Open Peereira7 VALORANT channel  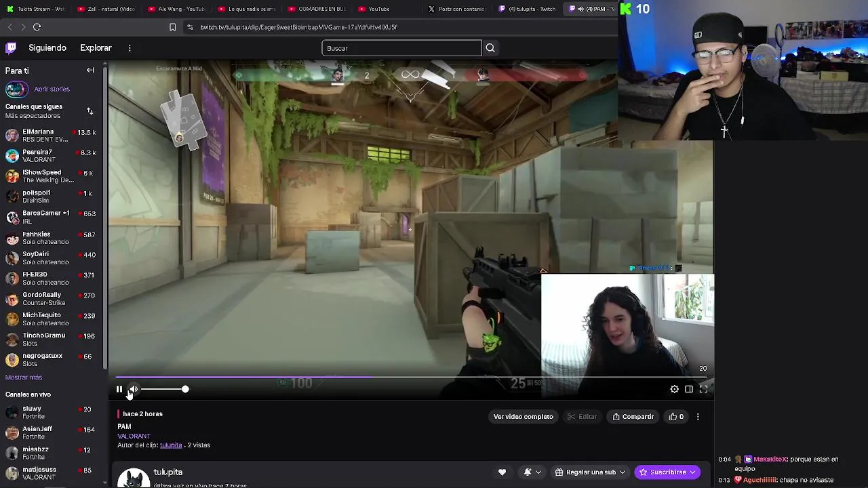coord(52,156)
